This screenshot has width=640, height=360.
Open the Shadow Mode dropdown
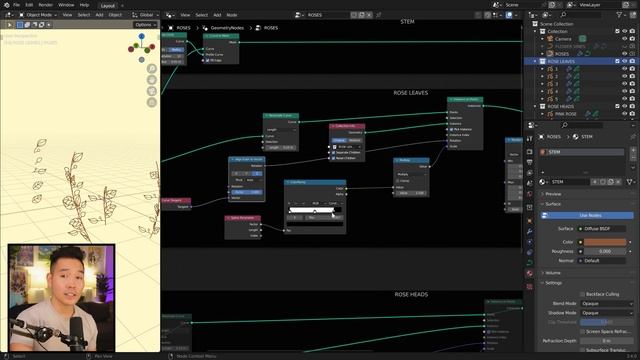607,313
